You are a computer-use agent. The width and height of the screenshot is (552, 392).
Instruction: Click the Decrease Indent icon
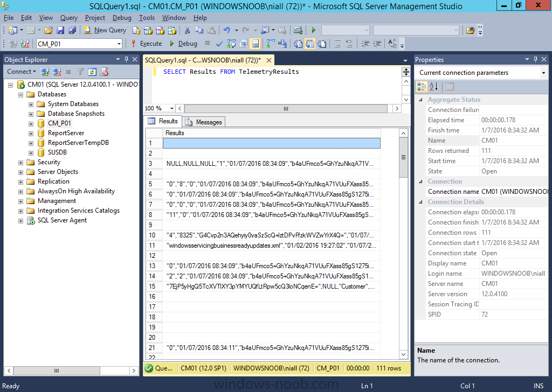tap(365, 44)
